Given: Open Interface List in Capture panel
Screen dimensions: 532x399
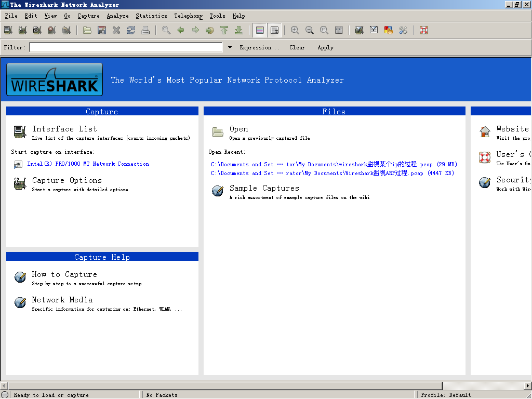Looking at the screenshot, I should [x=65, y=129].
